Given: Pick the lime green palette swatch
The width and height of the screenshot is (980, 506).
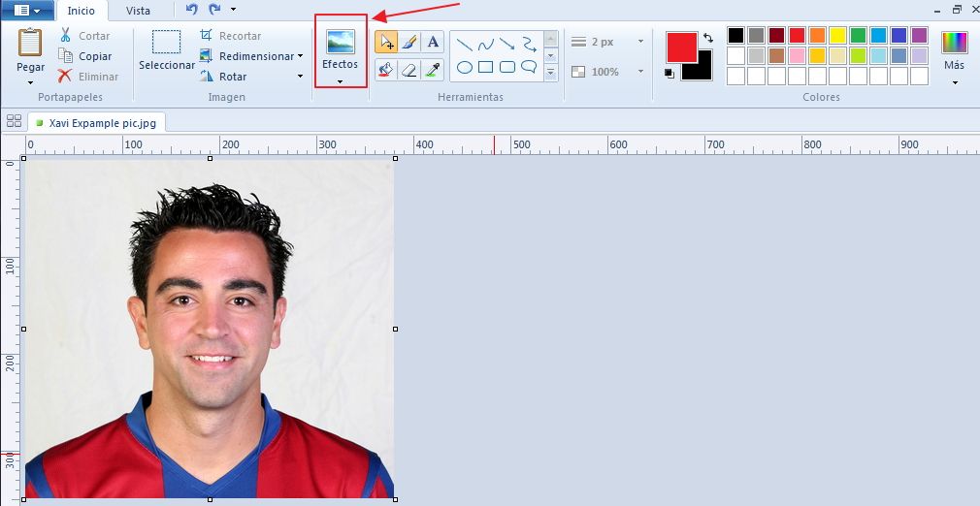Looking at the screenshot, I should point(858,55).
